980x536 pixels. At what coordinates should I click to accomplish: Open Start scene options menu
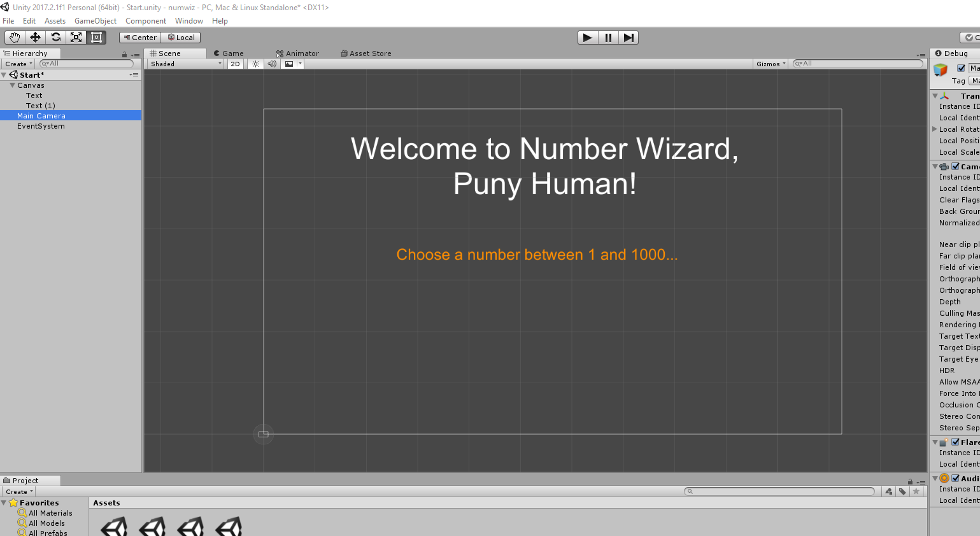pos(134,75)
